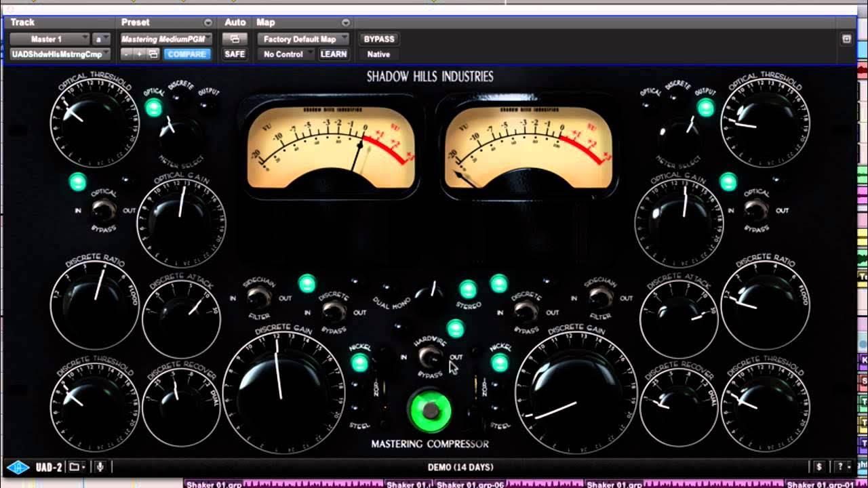
Task: Open the Preset menu circular arrow
Action: click(208, 22)
